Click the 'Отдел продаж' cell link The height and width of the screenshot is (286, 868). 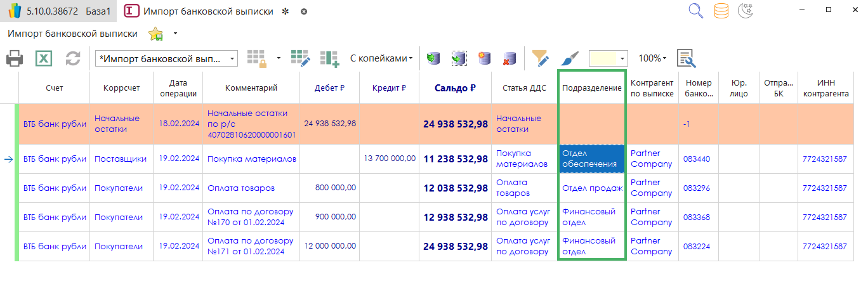click(x=591, y=188)
